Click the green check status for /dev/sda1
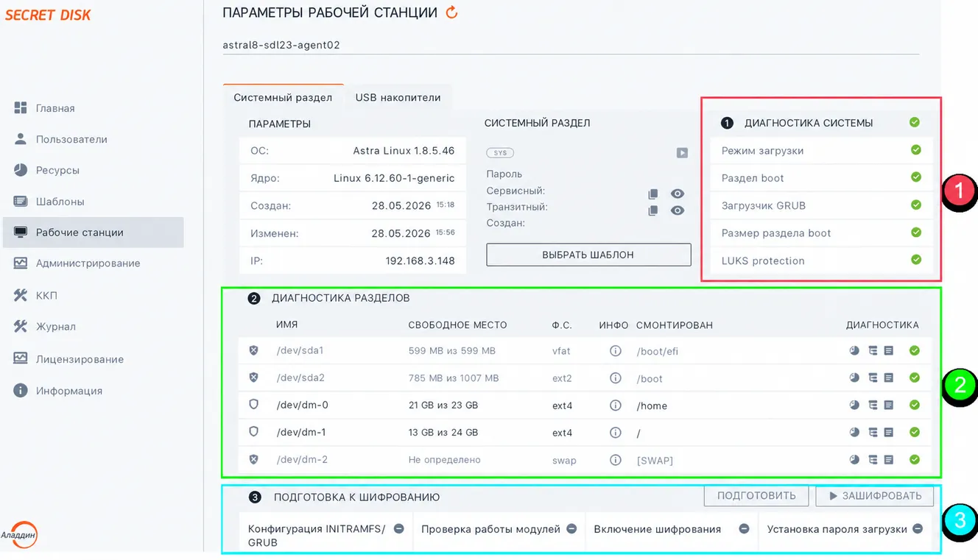This screenshot has height=560, width=978. [x=915, y=350]
